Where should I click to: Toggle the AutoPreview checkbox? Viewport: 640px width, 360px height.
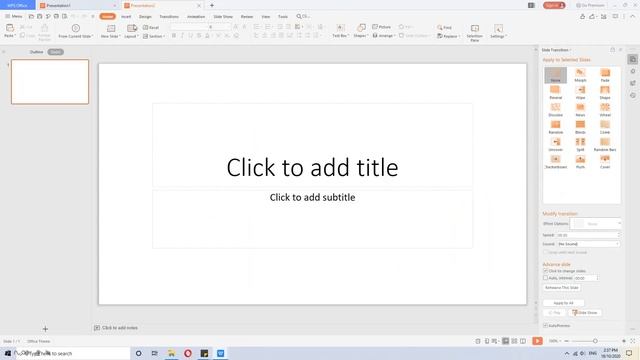545,325
